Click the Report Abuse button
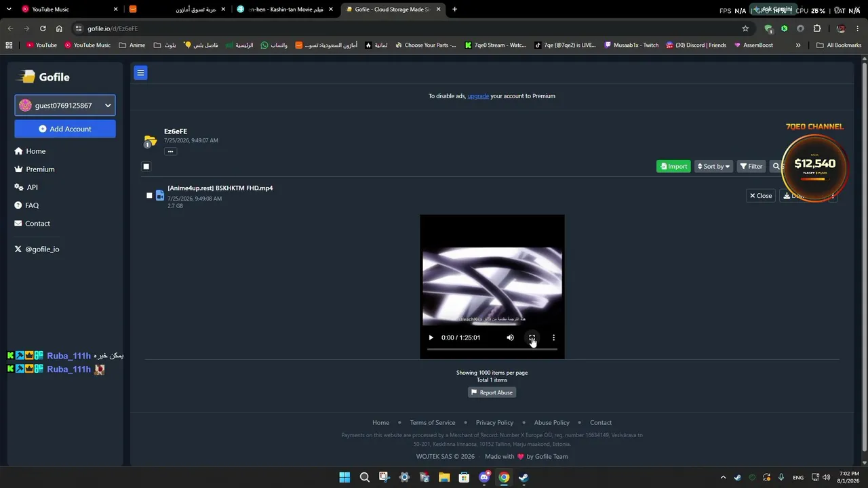 click(492, 392)
